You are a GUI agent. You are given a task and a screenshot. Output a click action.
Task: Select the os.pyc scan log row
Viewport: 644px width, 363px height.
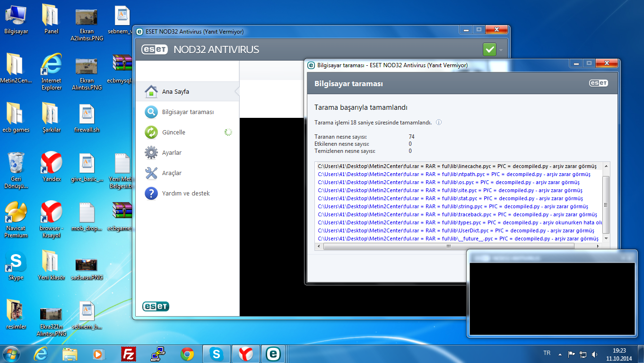pos(459,182)
